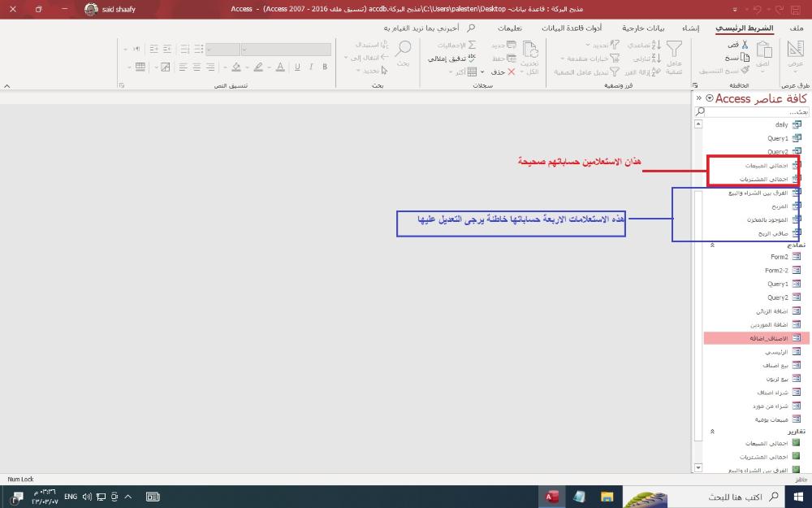Image resolution: width=812 pixels, height=508 pixels.
Task: Click the Windows Start button
Action: (798, 497)
